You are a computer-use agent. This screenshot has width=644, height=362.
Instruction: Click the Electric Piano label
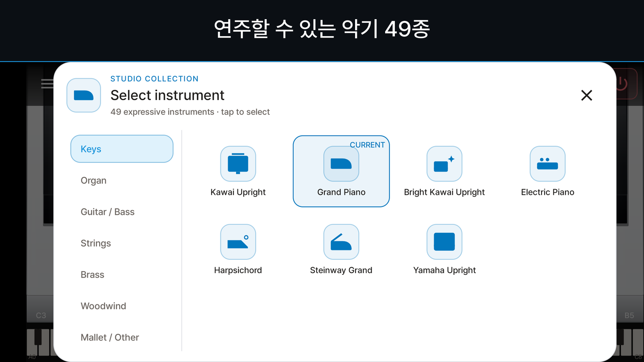coord(548,192)
